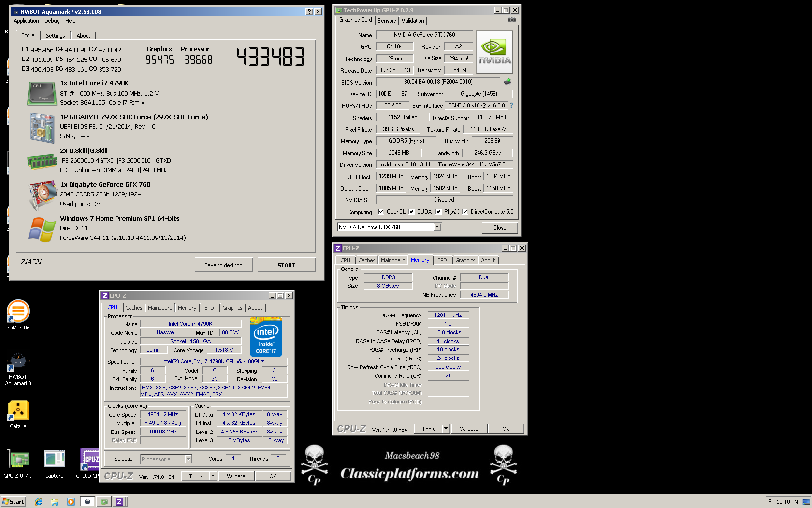
Task: Select the Score tab in Aquamark
Action: [28, 35]
